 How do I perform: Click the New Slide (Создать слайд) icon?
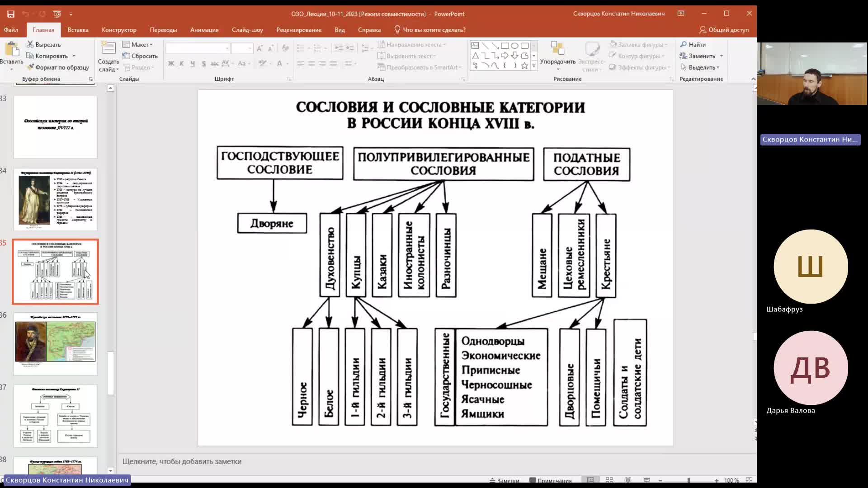[x=108, y=48]
